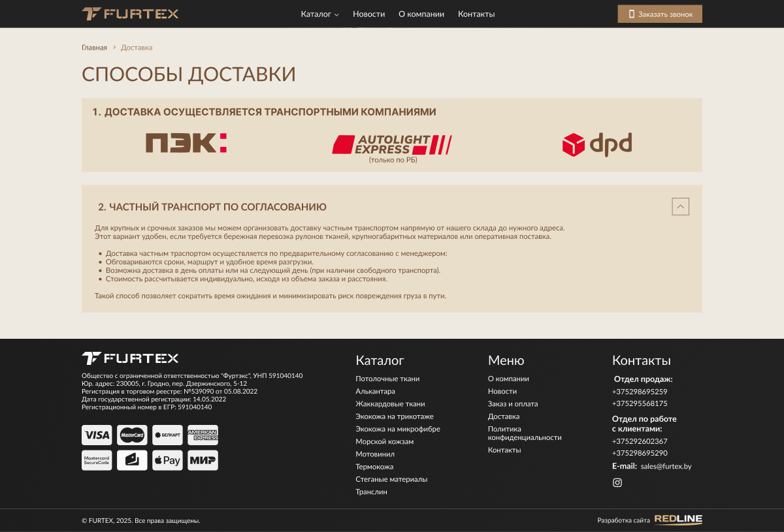Screen dimensions: 784x532
Task: Expand the transport companies delivery section header
Action: pyautogui.click(x=264, y=112)
